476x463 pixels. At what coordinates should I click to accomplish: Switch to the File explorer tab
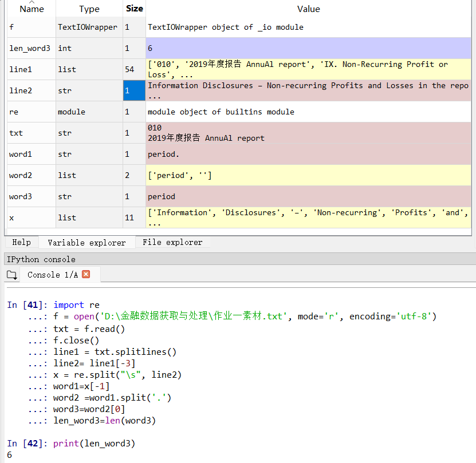172,242
